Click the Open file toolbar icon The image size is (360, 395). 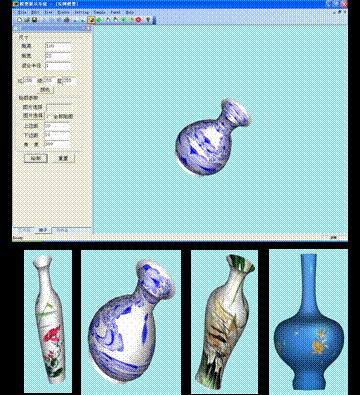pyautogui.click(x=27, y=20)
